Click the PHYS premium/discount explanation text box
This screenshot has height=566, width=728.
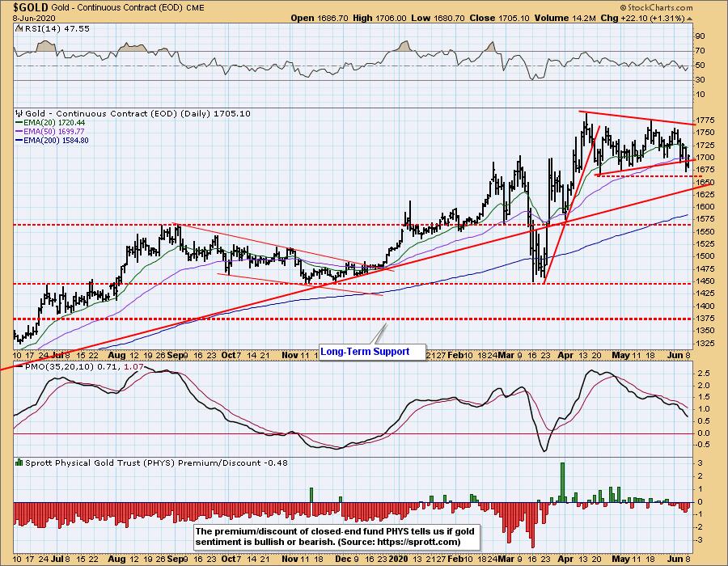click(335, 537)
